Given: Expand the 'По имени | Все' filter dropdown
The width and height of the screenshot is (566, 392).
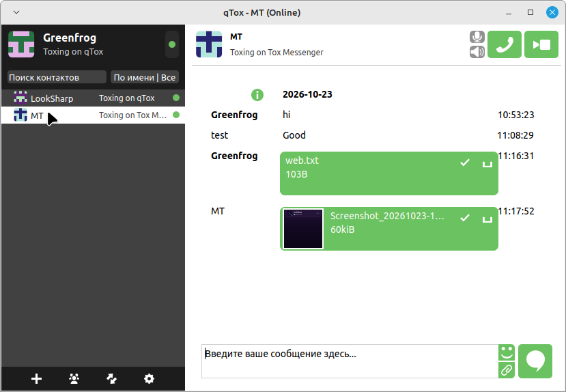Looking at the screenshot, I should pos(144,77).
